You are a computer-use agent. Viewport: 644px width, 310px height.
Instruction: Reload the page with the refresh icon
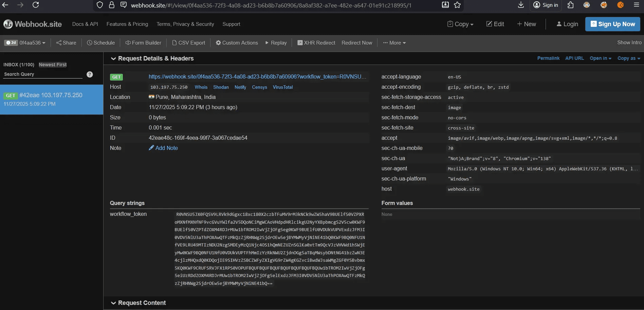(x=36, y=5)
